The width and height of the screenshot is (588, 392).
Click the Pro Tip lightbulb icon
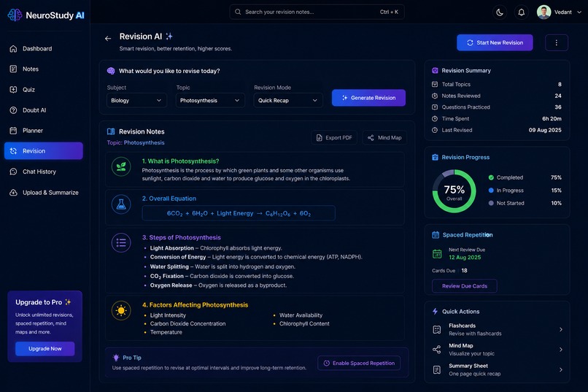116,358
